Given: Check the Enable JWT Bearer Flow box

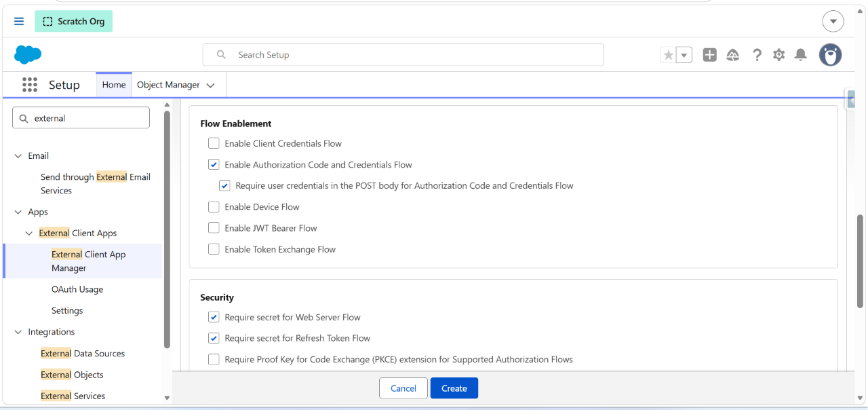Looking at the screenshot, I should click(214, 228).
